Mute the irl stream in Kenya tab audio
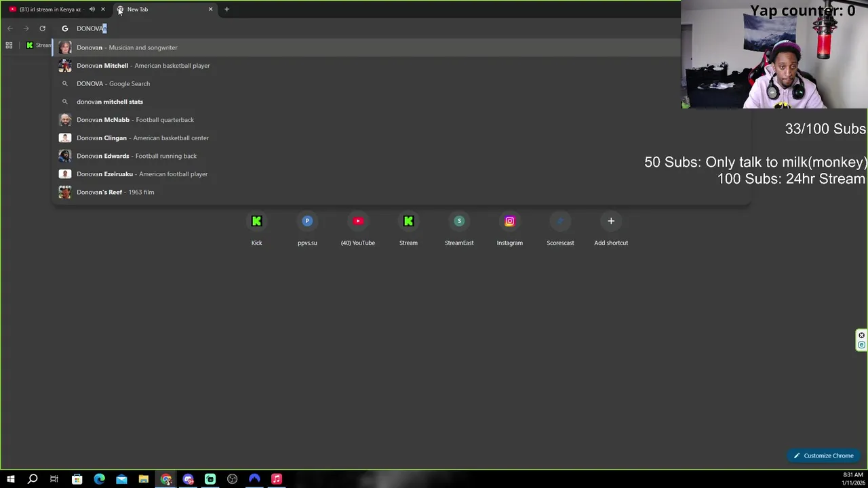The width and height of the screenshot is (868, 488). 92,9
